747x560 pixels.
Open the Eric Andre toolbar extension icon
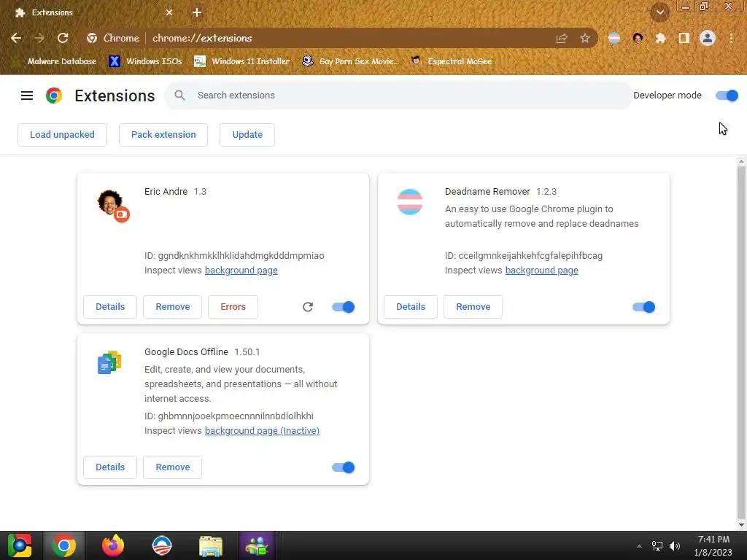(x=638, y=38)
